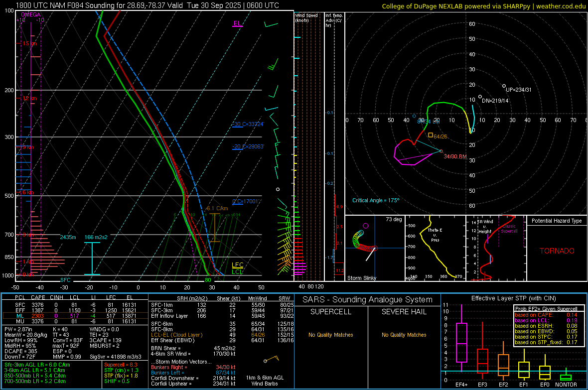Click the 'Corfidi Upshear =' row
The width and height of the screenshot is (588, 390).
[193, 384]
